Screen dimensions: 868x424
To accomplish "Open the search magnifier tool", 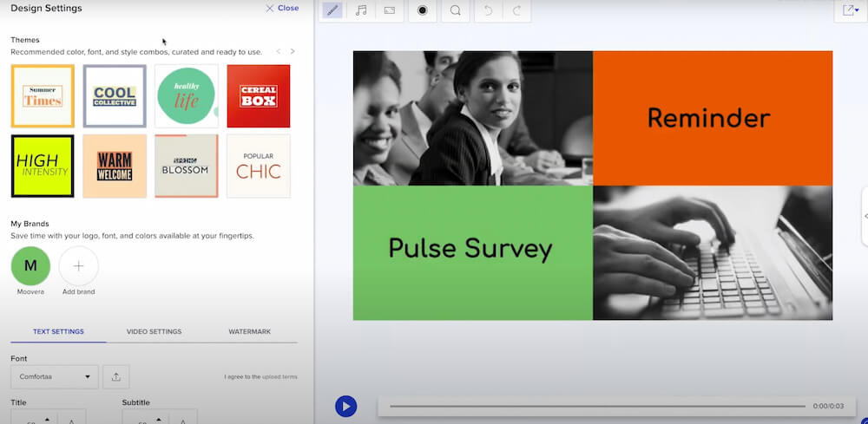I will (x=455, y=10).
